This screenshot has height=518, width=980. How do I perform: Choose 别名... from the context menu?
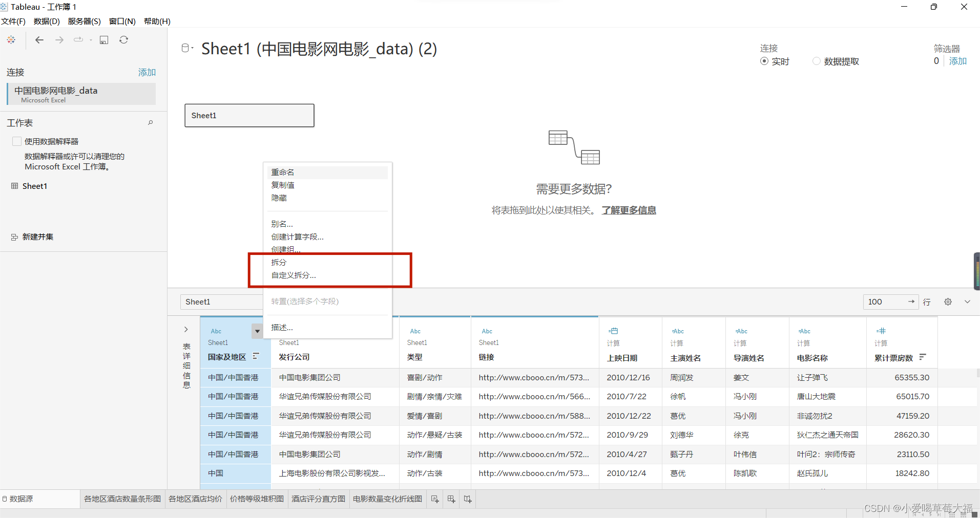pyautogui.click(x=327, y=224)
